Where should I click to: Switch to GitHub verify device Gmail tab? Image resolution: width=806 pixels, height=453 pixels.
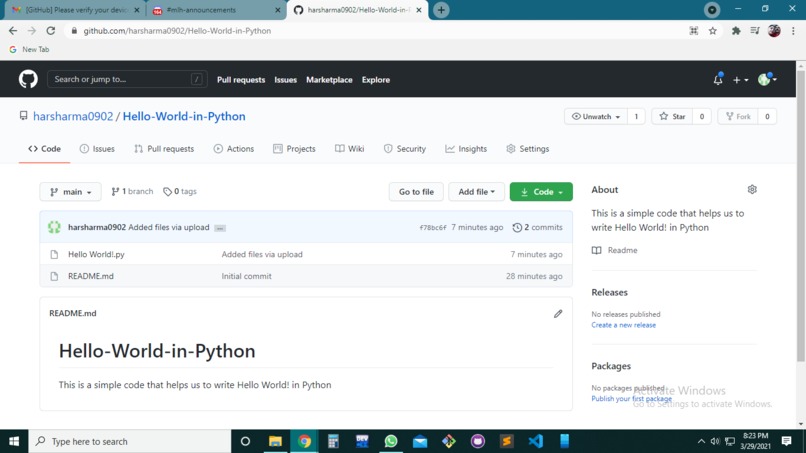[x=75, y=10]
